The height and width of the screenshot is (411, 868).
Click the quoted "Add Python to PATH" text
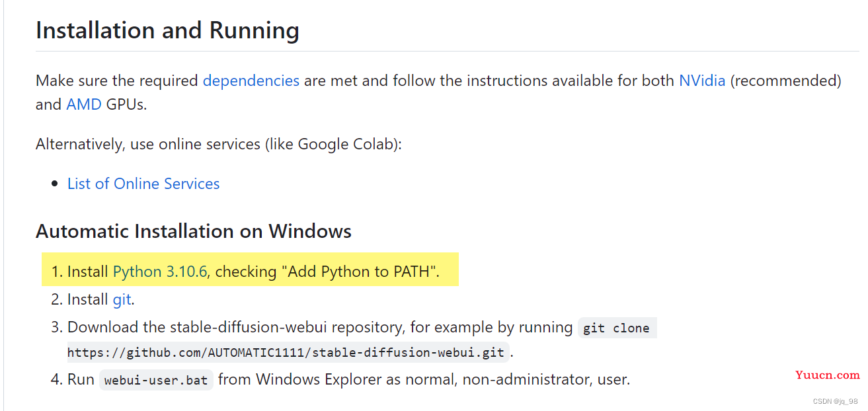tap(361, 272)
